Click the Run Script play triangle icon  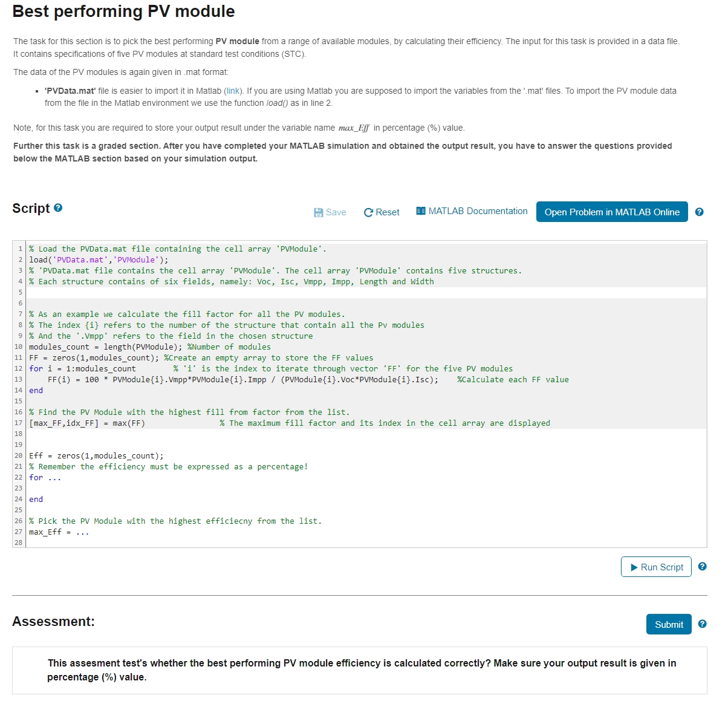click(634, 567)
